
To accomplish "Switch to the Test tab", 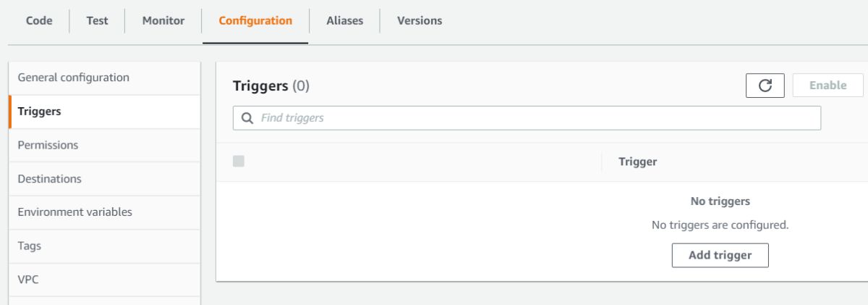I will tap(98, 20).
